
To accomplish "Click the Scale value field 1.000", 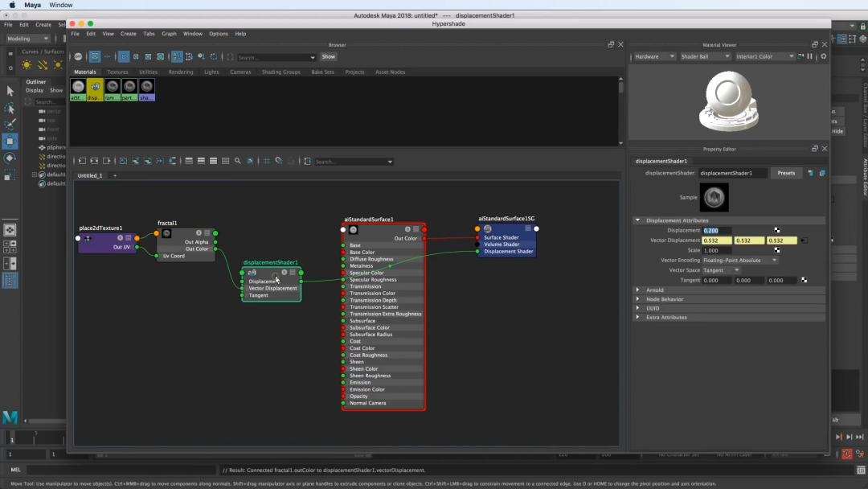I will pos(716,250).
